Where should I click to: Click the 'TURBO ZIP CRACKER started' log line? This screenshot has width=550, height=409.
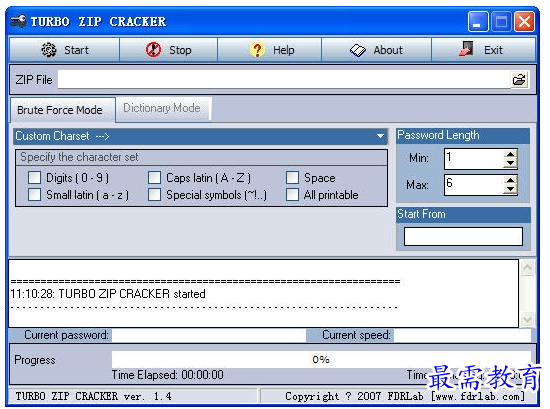coord(108,294)
